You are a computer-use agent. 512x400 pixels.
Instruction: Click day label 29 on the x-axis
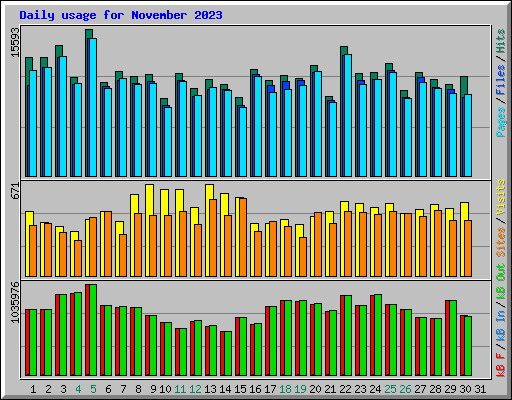[x=450, y=389]
